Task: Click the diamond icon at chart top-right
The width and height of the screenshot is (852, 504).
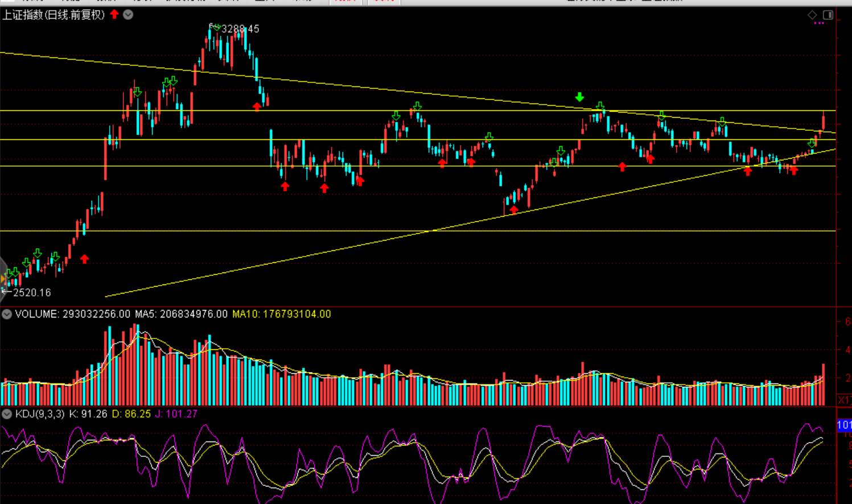Action: [x=812, y=15]
